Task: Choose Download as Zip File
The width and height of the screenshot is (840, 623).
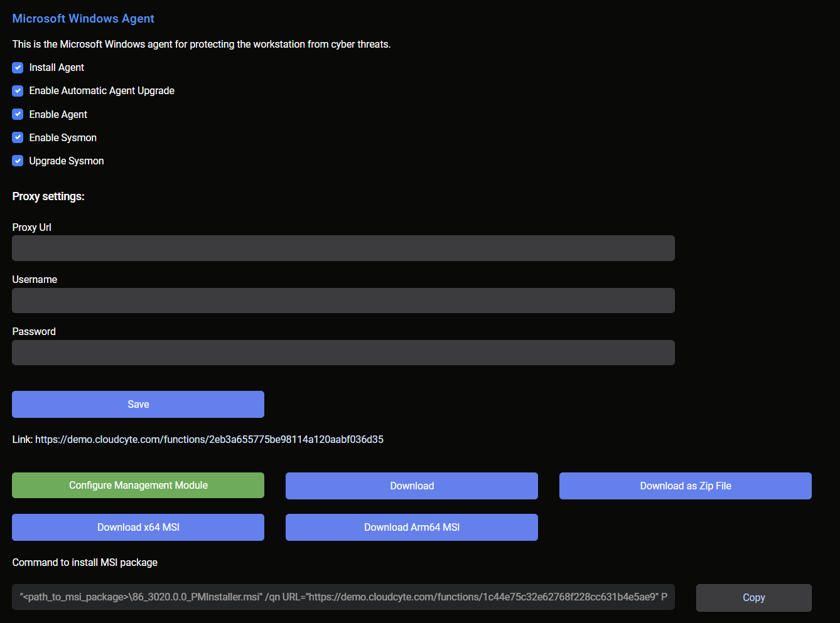Action: coord(685,486)
